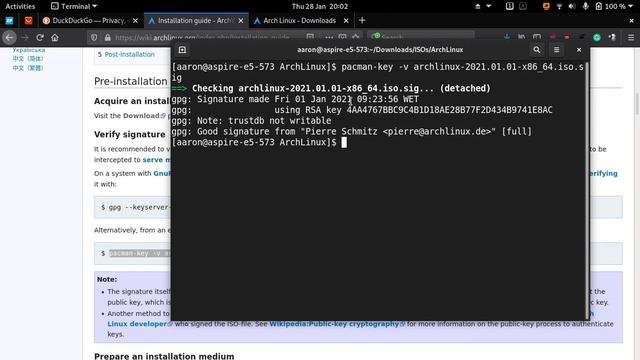Click the highlighted pacman-key command code

coord(140,253)
